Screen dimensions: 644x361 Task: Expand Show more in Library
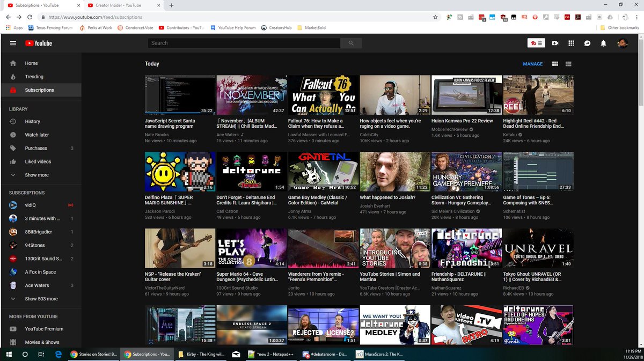point(41,175)
